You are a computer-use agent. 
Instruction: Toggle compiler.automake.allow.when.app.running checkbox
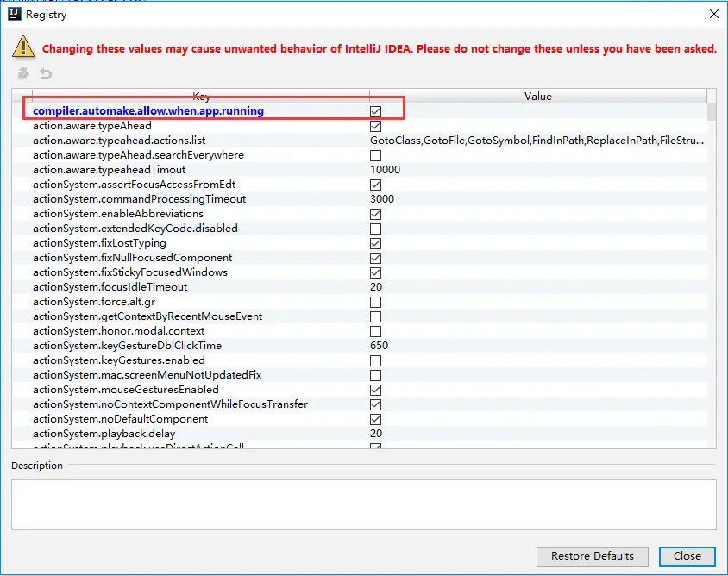pyautogui.click(x=375, y=111)
